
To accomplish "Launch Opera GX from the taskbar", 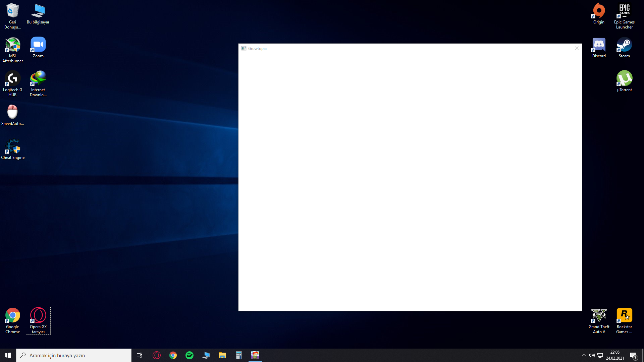I will click(x=157, y=355).
